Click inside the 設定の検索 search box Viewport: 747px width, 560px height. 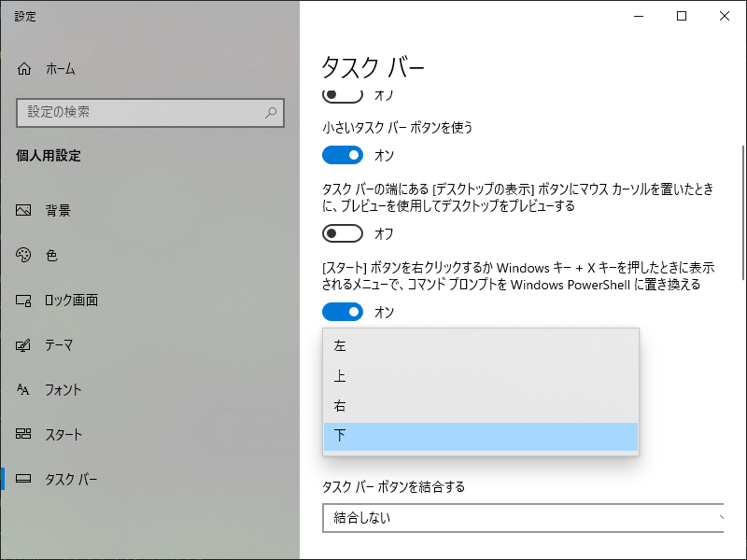click(149, 113)
